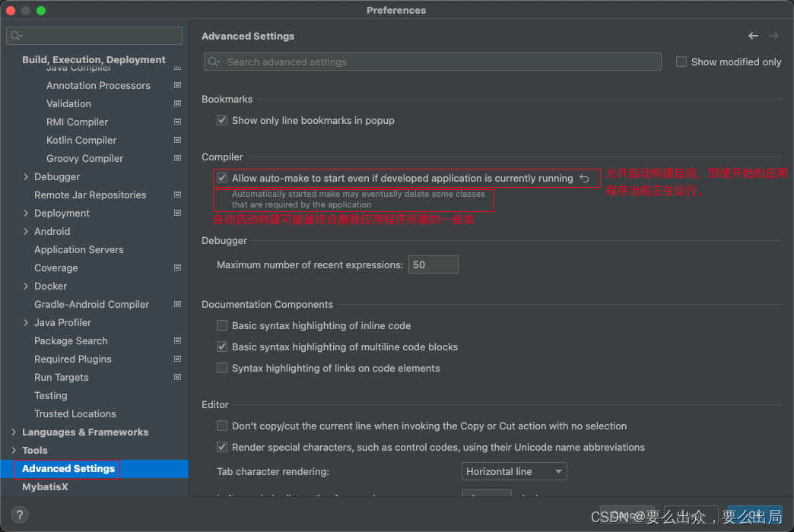The image size is (794, 532).
Task: Open Tab character rendering dropdown
Action: click(x=514, y=471)
